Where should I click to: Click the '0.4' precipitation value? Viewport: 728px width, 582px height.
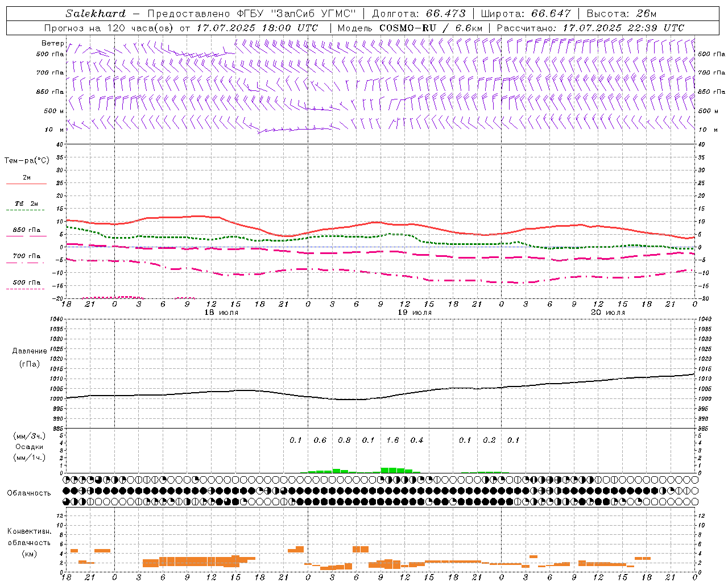tap(417, 440)
